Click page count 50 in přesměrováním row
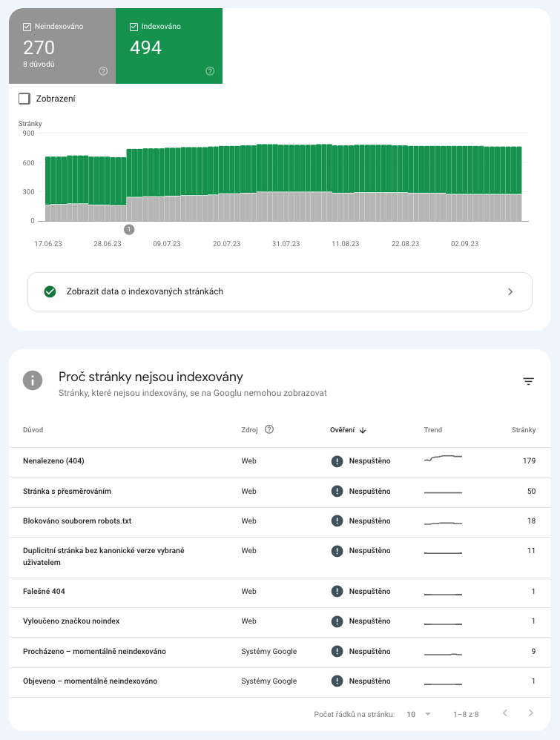This screenshot has height=740, width=560. pos(531,492)
